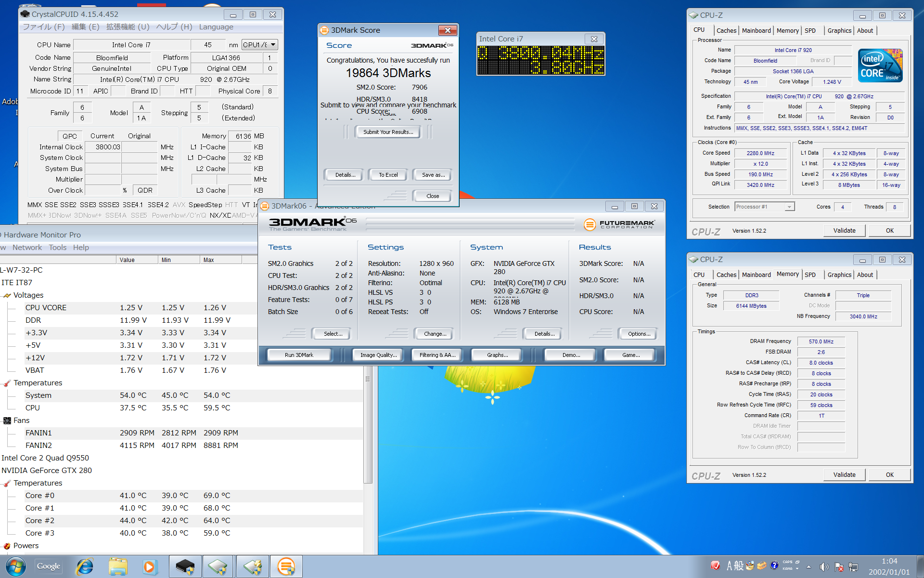
Task: Restore the IME bar with the restore icon
Action: (797, 562)
